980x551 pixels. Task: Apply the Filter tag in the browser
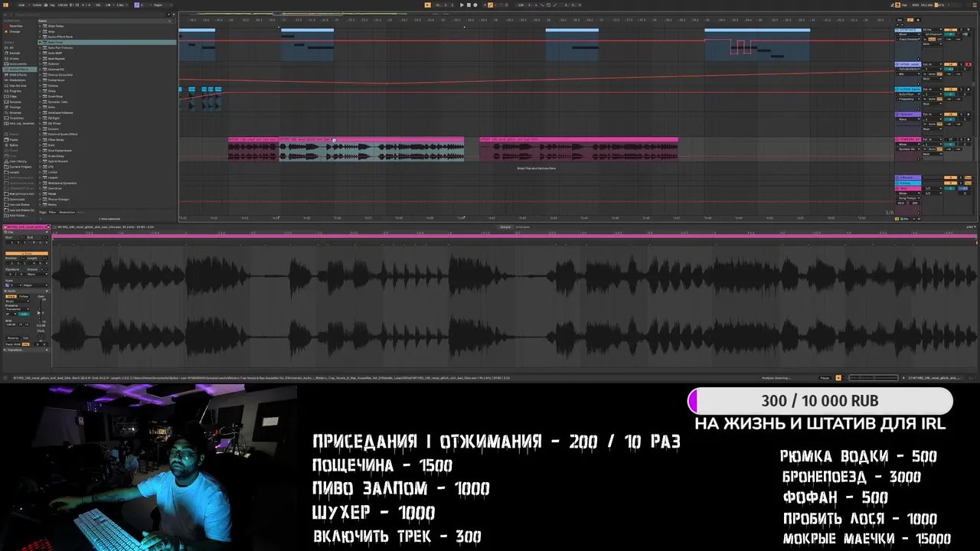pos(52,212)
